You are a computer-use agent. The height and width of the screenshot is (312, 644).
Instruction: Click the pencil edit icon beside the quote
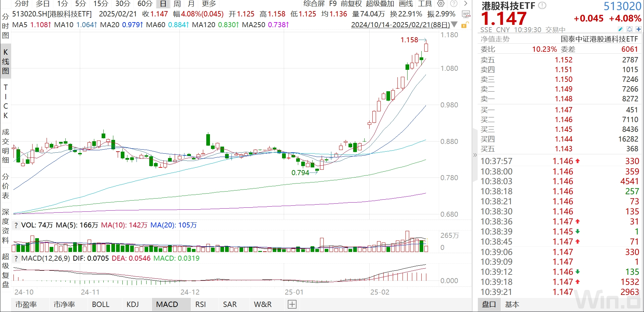click(x=621, y=29)
